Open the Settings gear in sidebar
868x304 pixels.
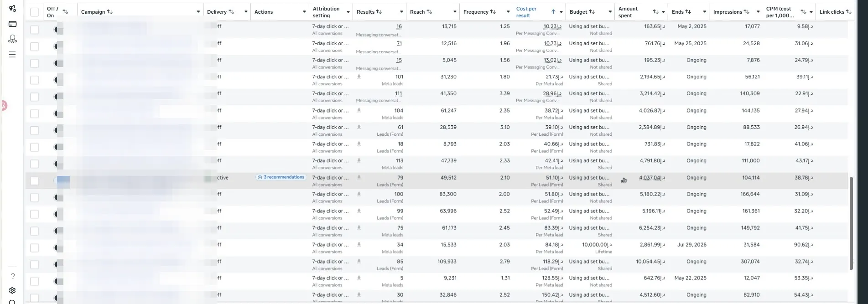pyautogui.click(x=12, y=290)
